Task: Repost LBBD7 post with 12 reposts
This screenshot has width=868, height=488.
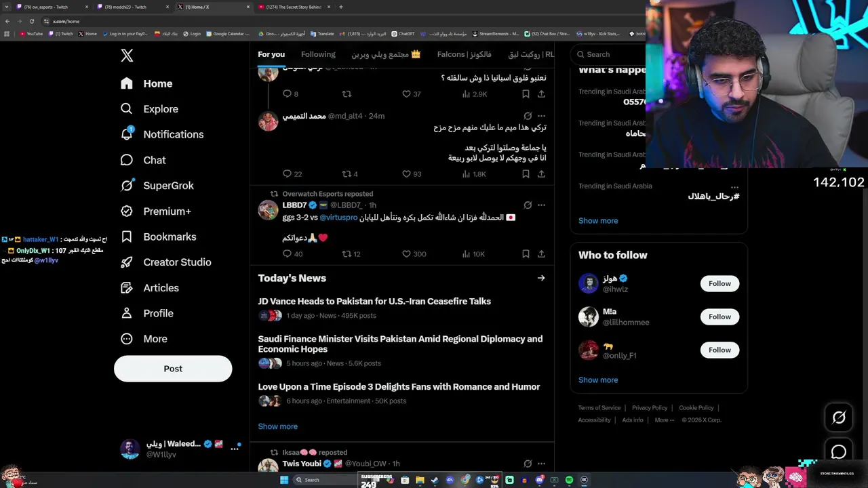Action: pos(351,254)
